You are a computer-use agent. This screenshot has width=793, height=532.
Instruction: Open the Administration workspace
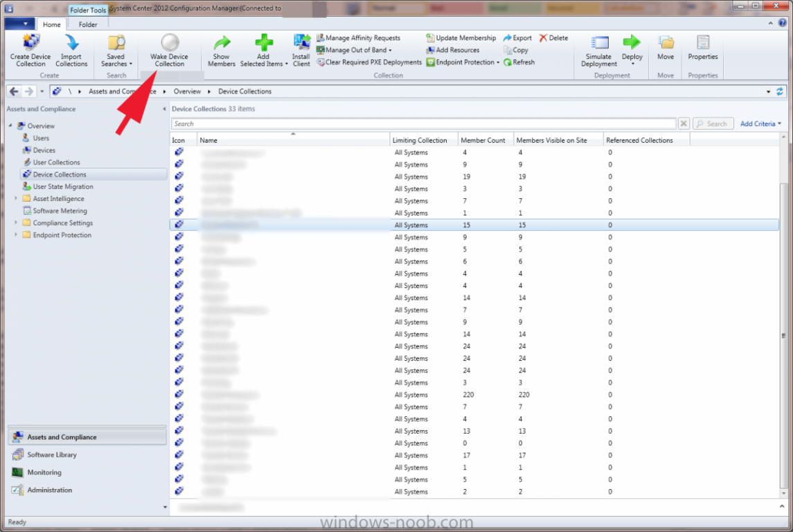coord(87,490)
